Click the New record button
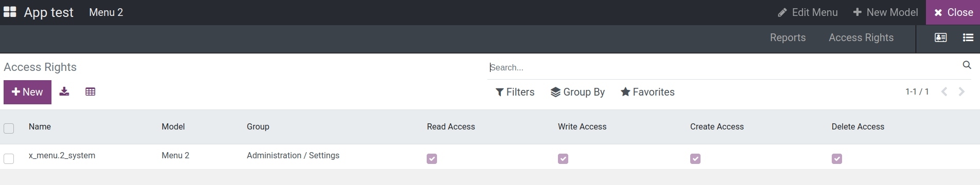 pos(27,92)
